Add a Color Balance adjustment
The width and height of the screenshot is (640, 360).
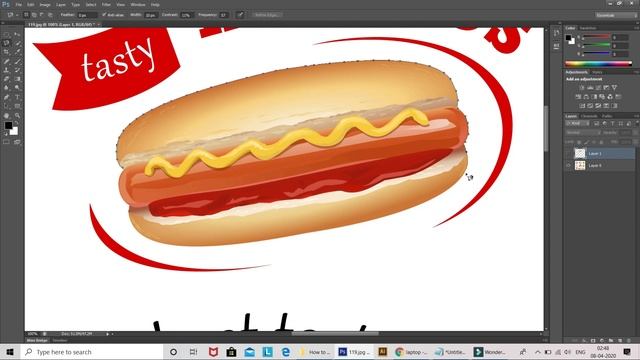coord(586,97)
